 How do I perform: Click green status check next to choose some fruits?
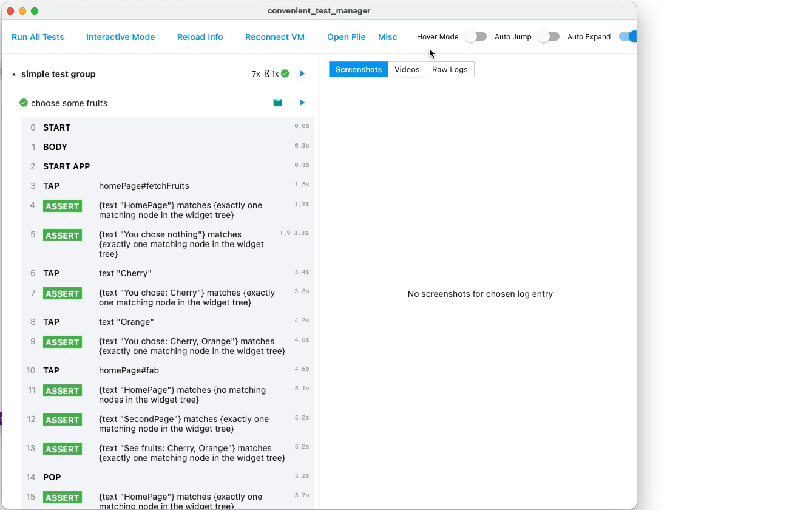coord(24,103)
